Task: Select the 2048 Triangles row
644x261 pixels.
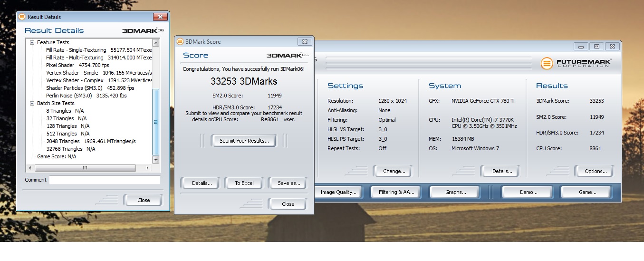Action: (x=91, y=141)
